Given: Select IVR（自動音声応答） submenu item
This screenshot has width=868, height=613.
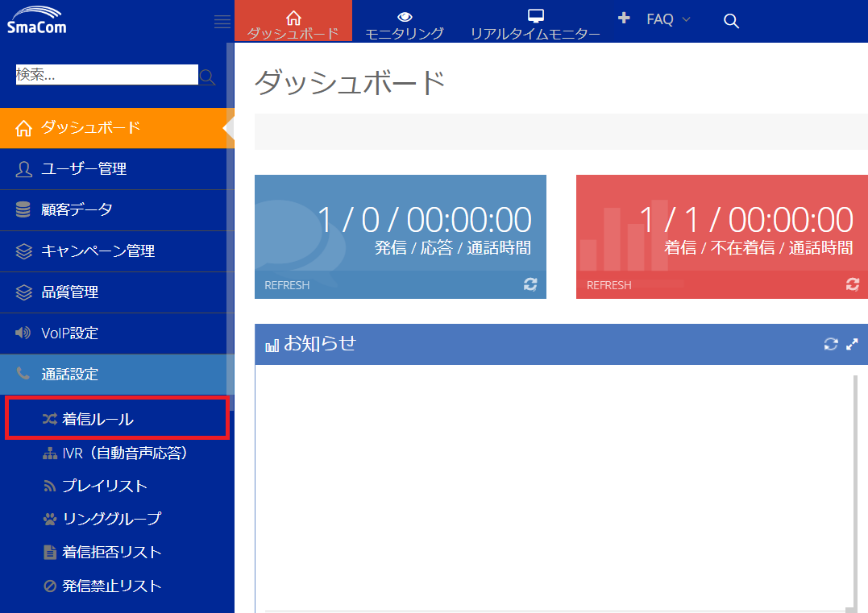Looking at the screenshot, I should coord(117,454).
